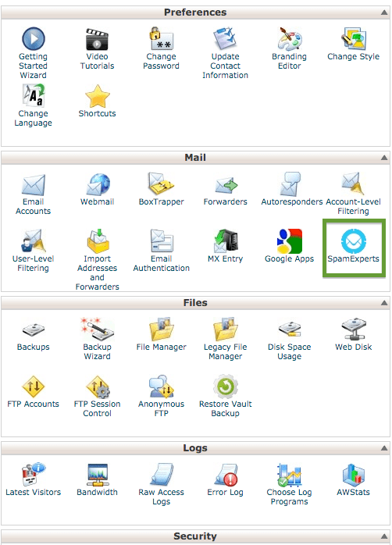The height and width of the screenshot is (545, 392).
Task: Open the Google Apps icon
Action: [x=290, y=240]
